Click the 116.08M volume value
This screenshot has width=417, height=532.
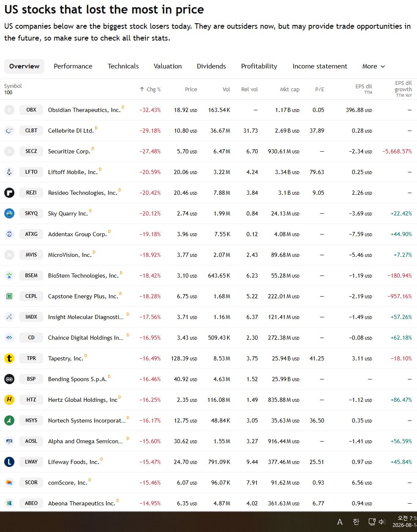[219, 400]
